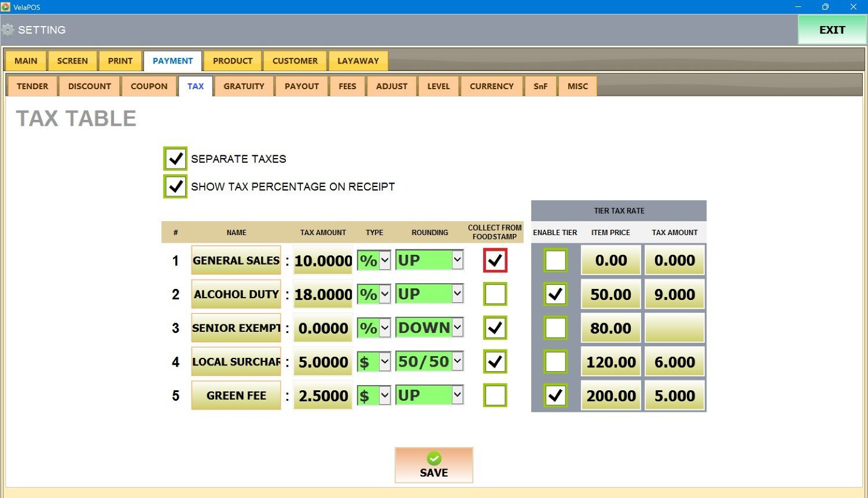Enable tier for the 80.00 item price row
This screenshot has width=868, height=498.
pos(556,328)
